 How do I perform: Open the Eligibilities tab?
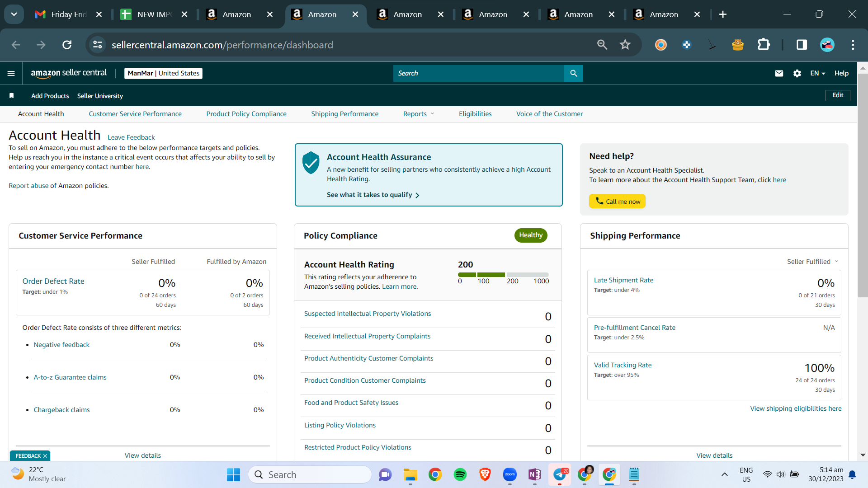475,114
